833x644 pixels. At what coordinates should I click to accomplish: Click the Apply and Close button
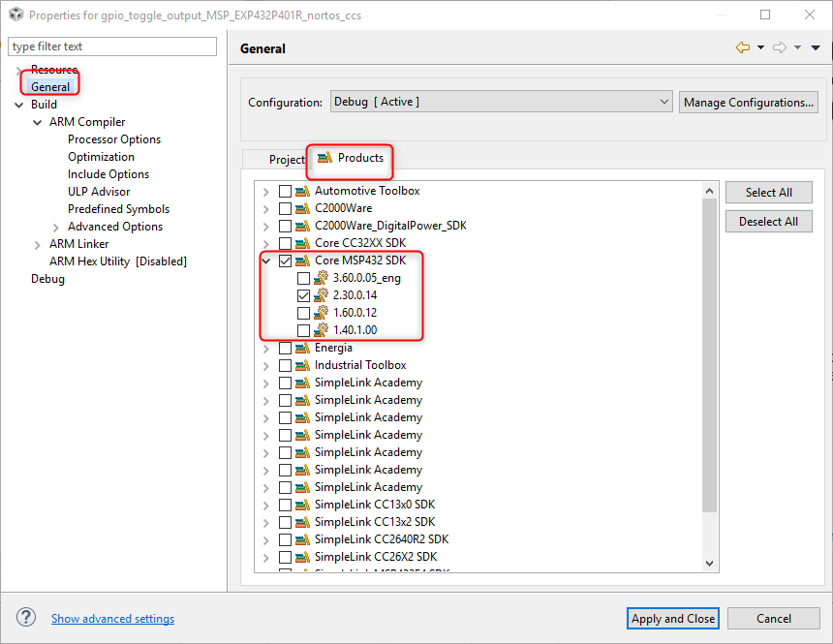672,618
